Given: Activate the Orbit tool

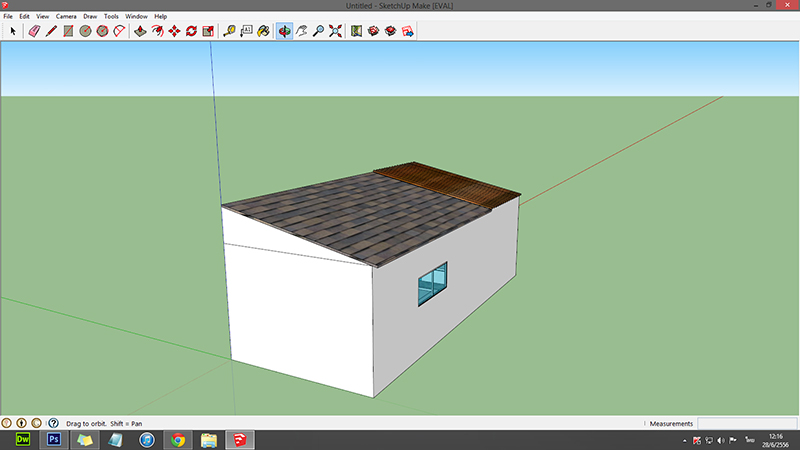Looking at the screenshot, I should click(x=284, y=31).
